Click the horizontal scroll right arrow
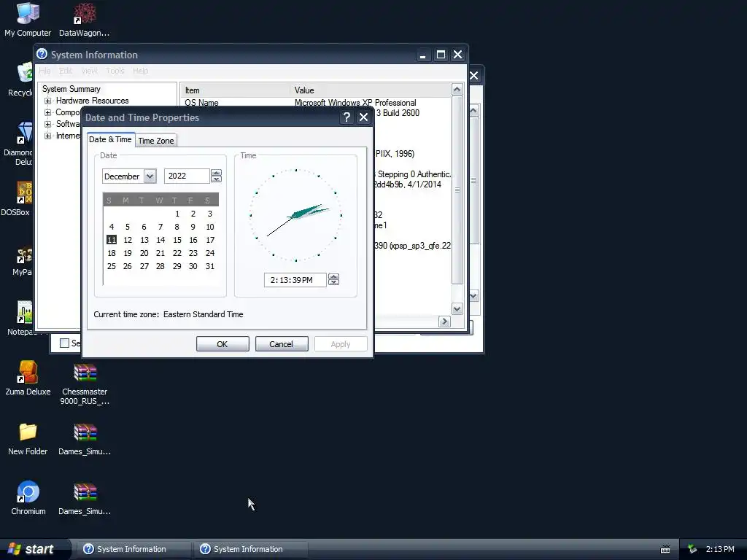Viewport: 747px width, 560px height. click(444, 322)
